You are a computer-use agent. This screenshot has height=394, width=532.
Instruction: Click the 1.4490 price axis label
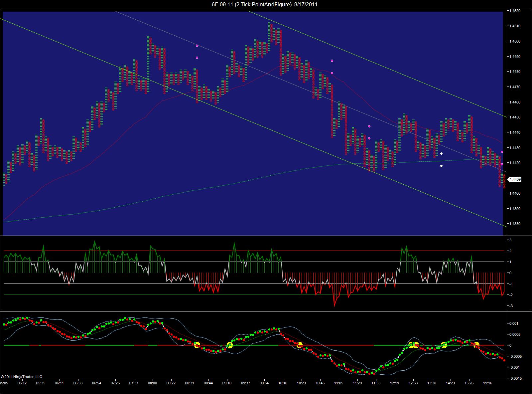coord(515,57)
